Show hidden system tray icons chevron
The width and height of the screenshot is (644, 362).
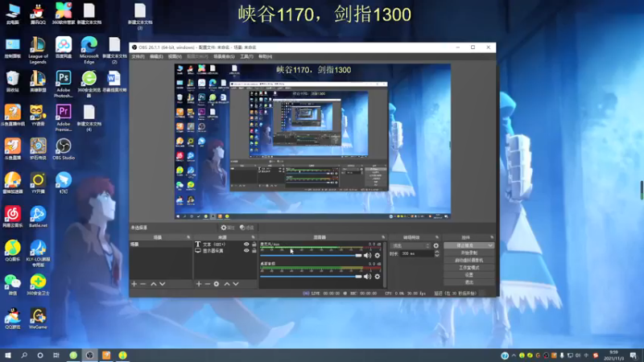pyautogui.click(x=514, y=356)
